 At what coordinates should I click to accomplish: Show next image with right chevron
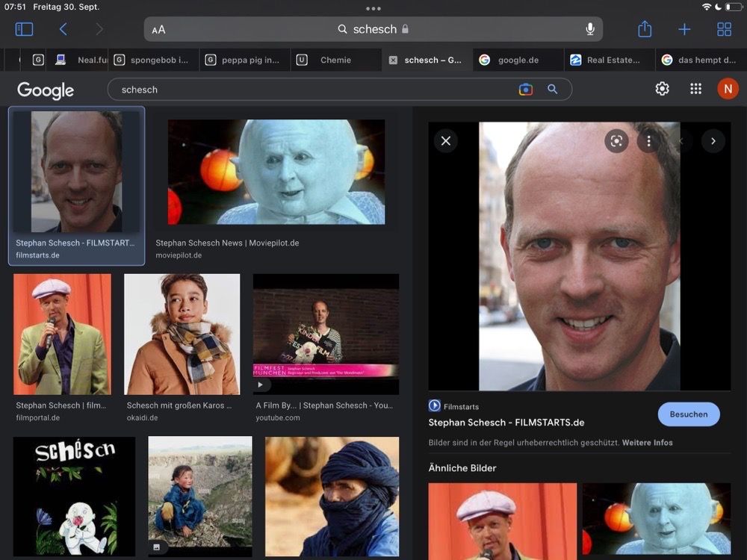[713, 140]
